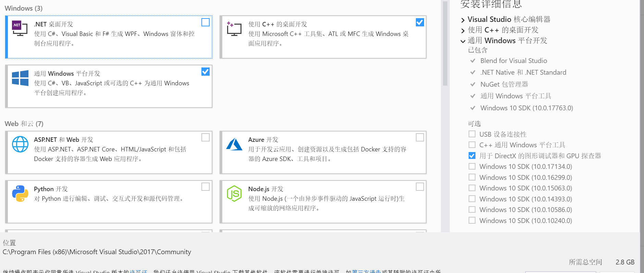Click the 通用 Windows 平台工具 included item
Image resolution: width=644 pixels, height=273 pixels.
coord(516,96)
